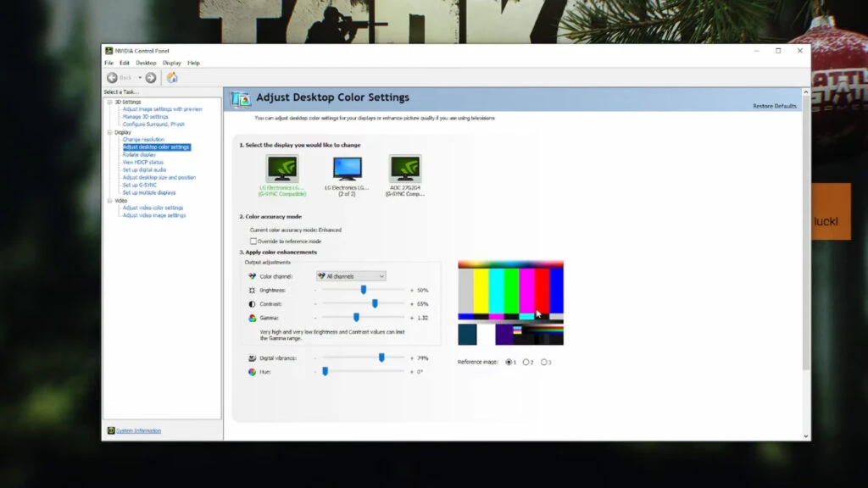Open the File menu
The image size is (868, 488).
pos(109,63)
